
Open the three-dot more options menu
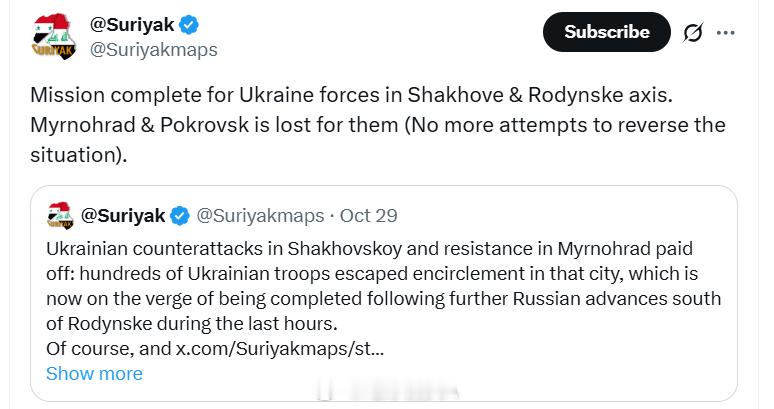coord(726,33)
